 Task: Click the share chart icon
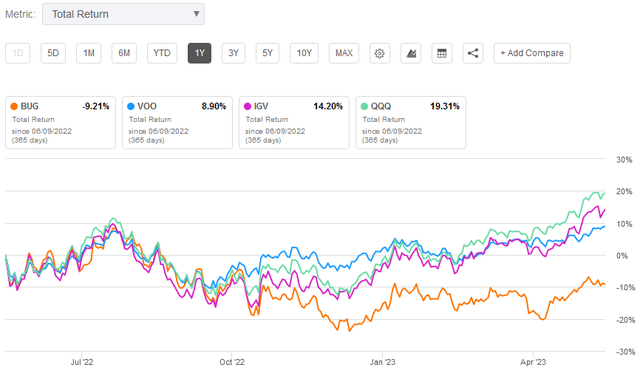click(473, 53)
